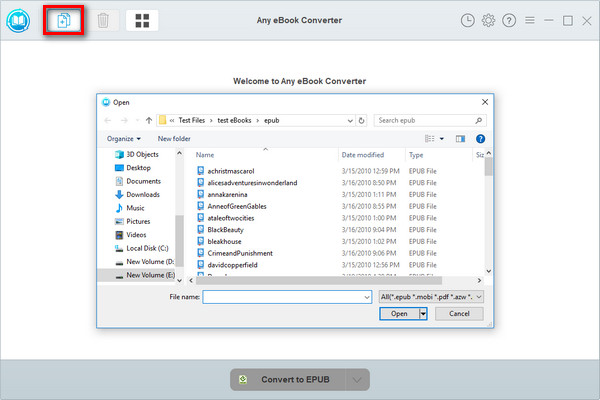The width and height of the screenshot is (600, 400).
Task: Open help question mark icon in title bar
Action: [509, 20]
